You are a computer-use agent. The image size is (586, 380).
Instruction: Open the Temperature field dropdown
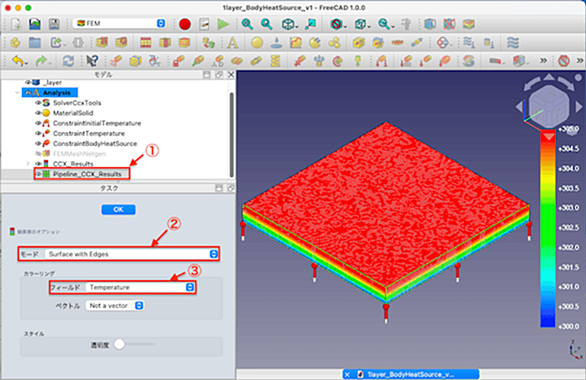click(x=140, y=287)
